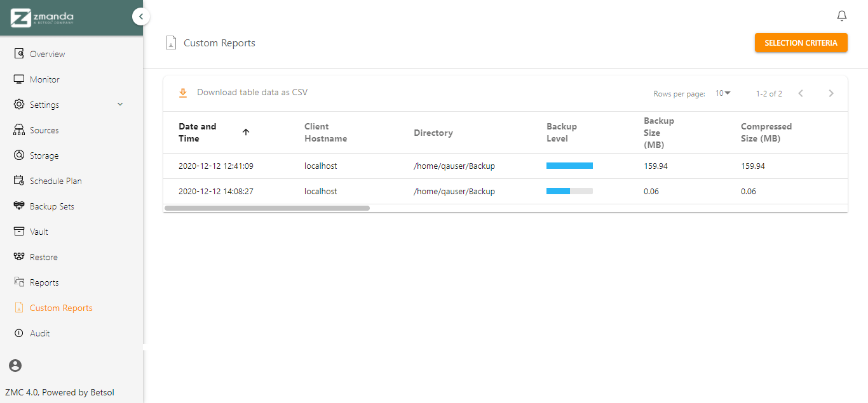Click /home/qauser/Backup in 12:41:09 row
868x403 pixels.
[454, 166]
